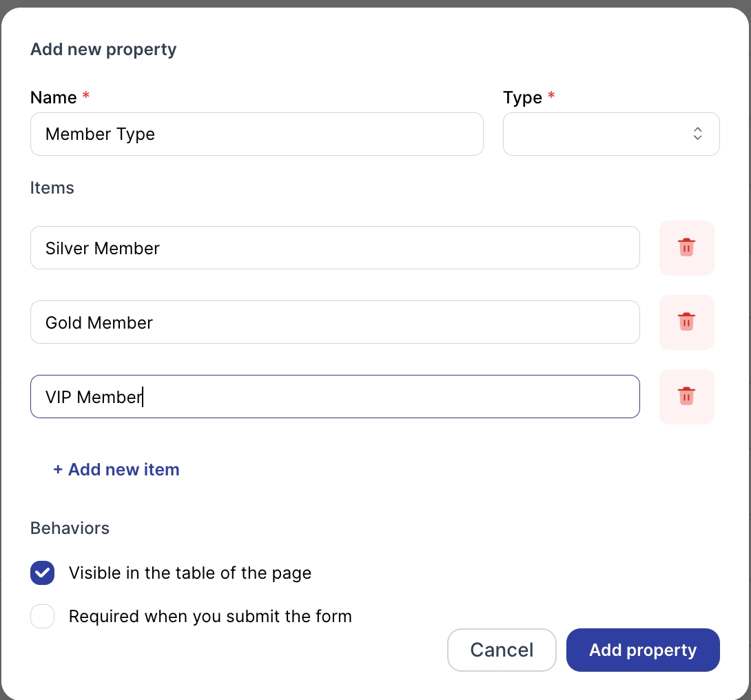751x700 pixels.
Task: Select the Gold Member text field
Action: pyautogui.click(x=335, y=322)
